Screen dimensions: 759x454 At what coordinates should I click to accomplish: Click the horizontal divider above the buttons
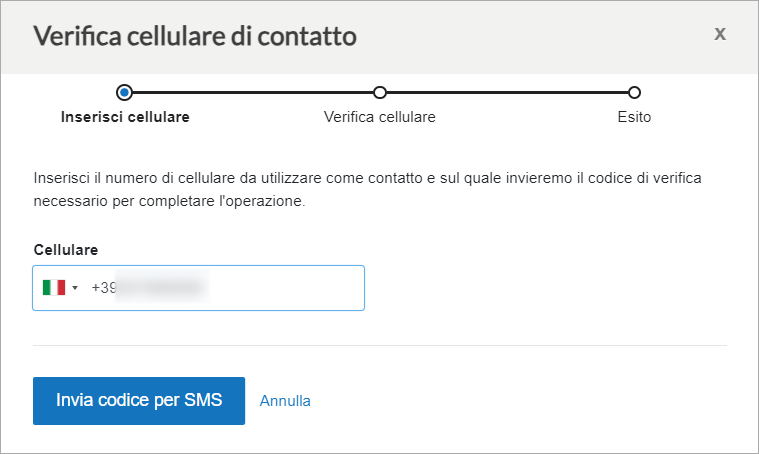(x=380, y=346)
